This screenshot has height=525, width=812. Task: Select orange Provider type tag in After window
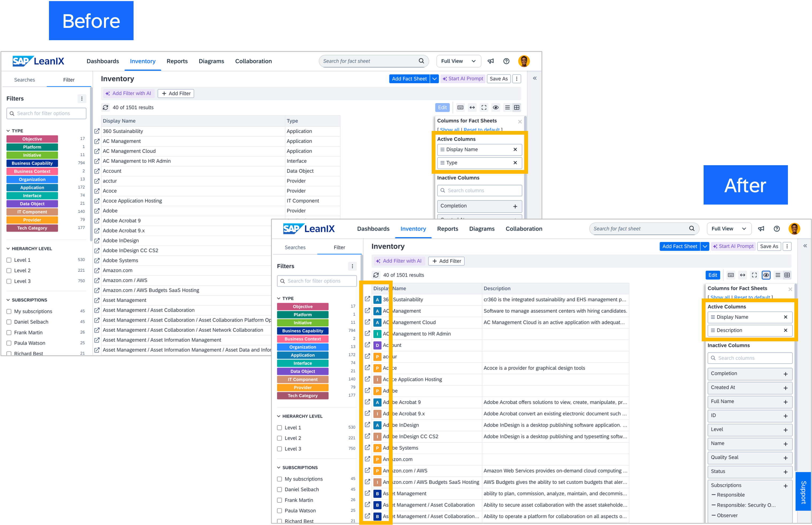(x=303, y=388)
